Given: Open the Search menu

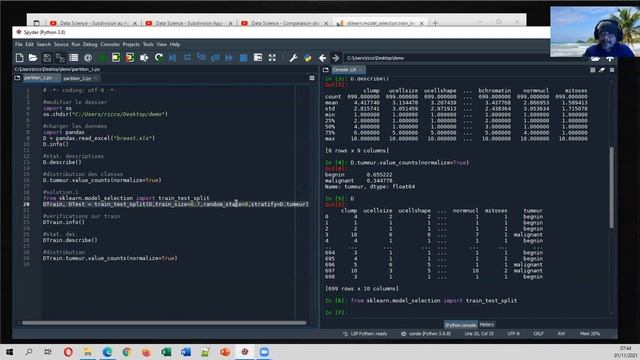Looking at the screenshot, I should (44, 44).
